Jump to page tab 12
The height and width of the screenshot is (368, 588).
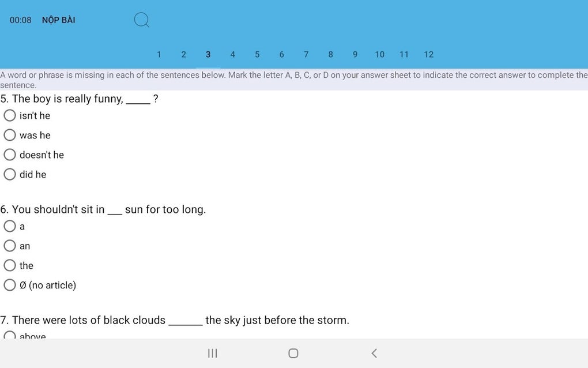(x=429, y=54)
